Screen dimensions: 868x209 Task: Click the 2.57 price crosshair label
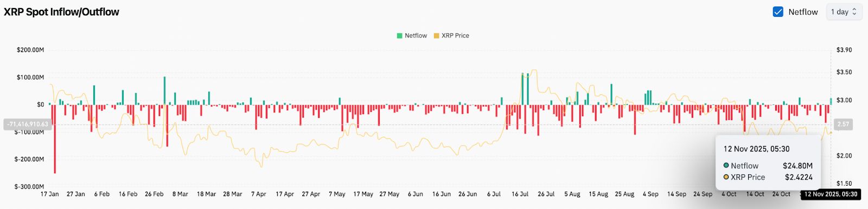[843, 124]
